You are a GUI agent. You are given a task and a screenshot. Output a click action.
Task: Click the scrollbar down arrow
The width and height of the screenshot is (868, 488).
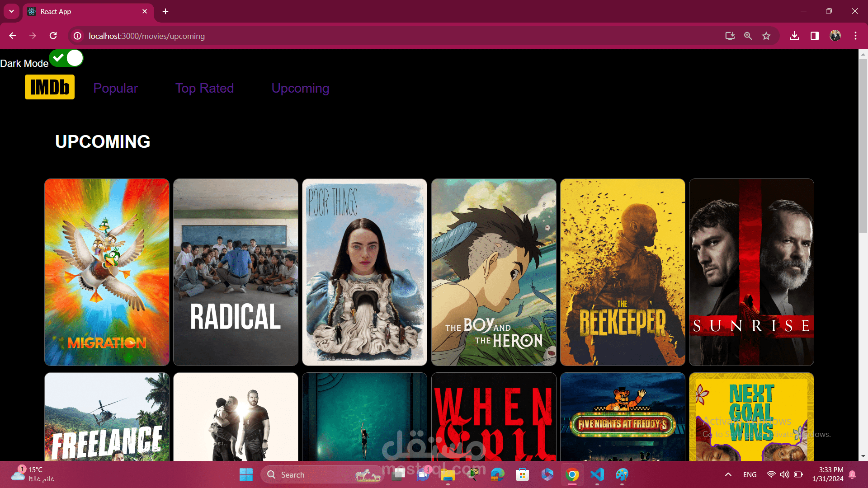click(x=863, y=456)
